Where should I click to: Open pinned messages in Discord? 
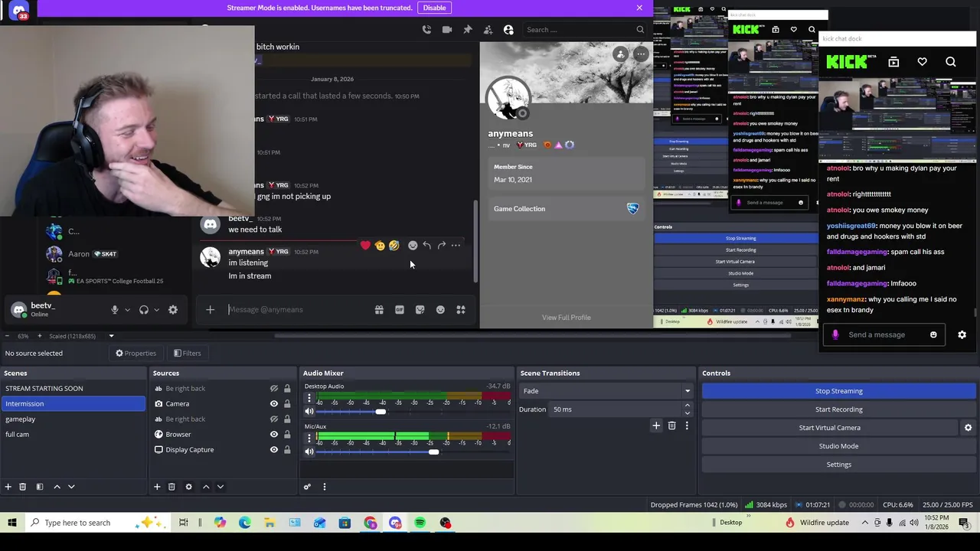[468, 30]
